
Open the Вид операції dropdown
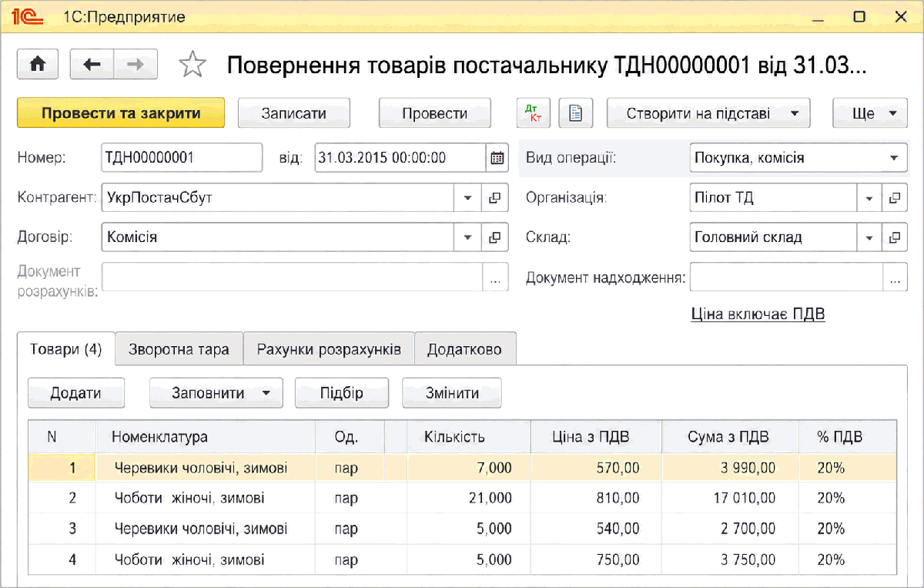pos(894,158)
